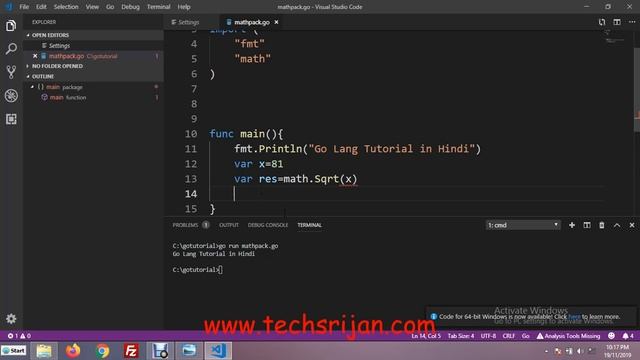Change UTF-8 file encoding

point(488,336)
